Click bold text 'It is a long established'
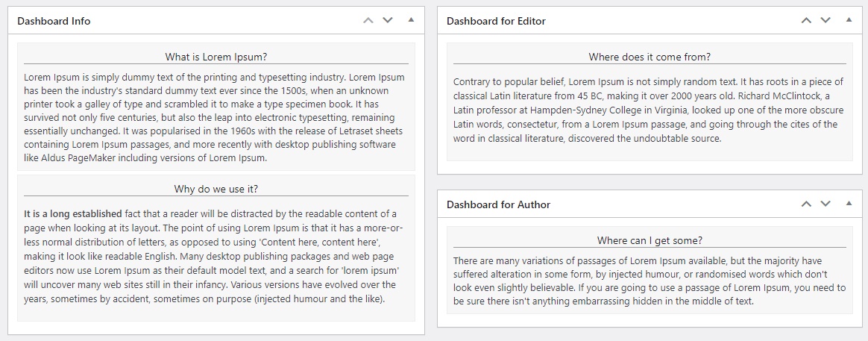Screen dimensions: 868x341 [73, 213]
